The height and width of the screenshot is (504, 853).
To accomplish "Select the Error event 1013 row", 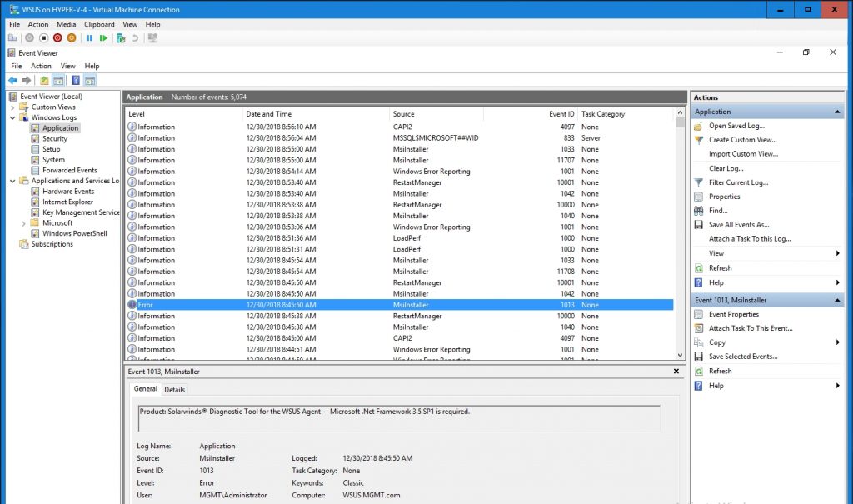I will pyautogui.click(x=399, y=305).
